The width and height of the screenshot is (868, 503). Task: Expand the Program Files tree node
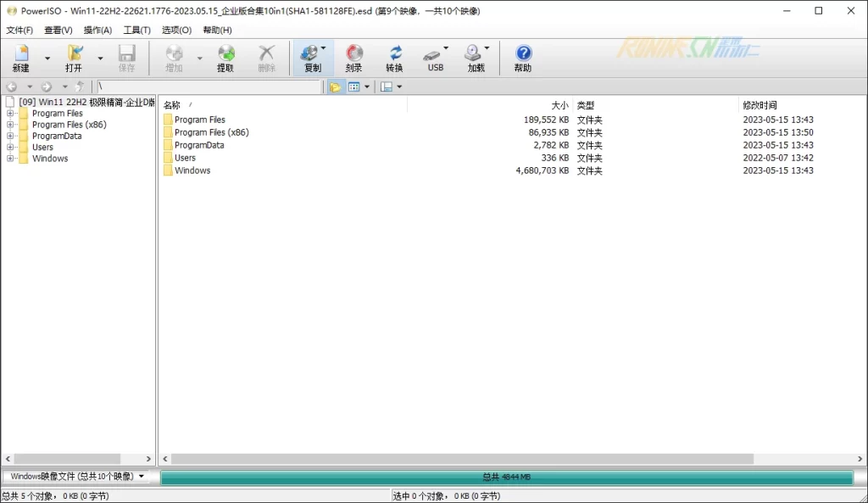pyautogui.click(x=10, y=114)
